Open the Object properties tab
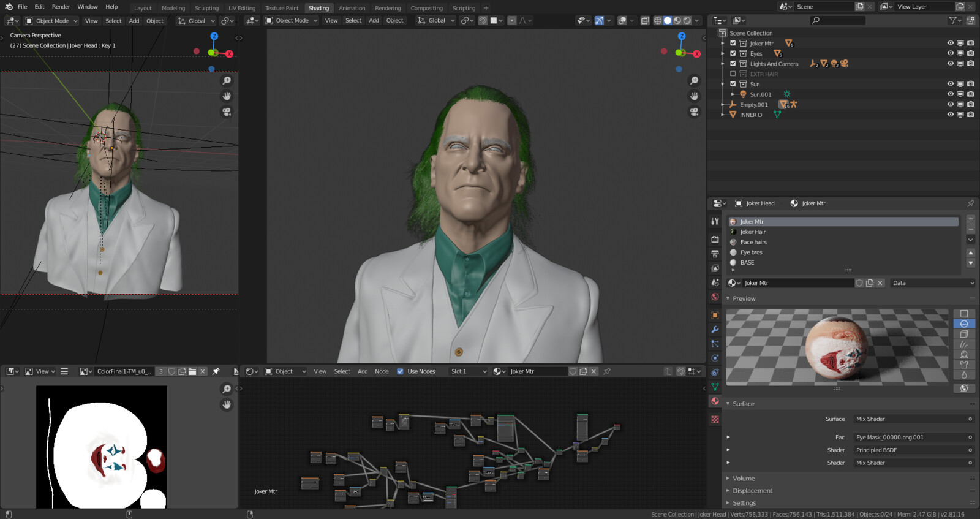Image resolution: width=980 pixels, height=519 pixels. click(715, 315)
